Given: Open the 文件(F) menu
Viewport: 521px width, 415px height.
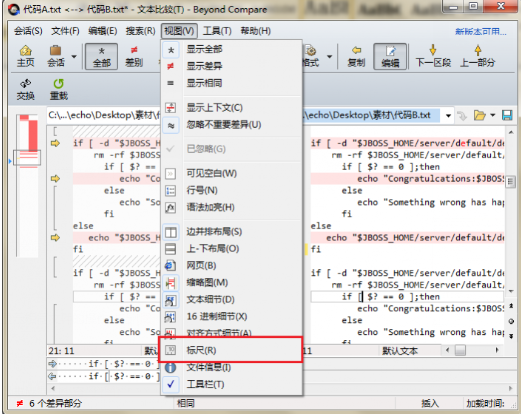Looking at the screenshot, I should (65, 31).
